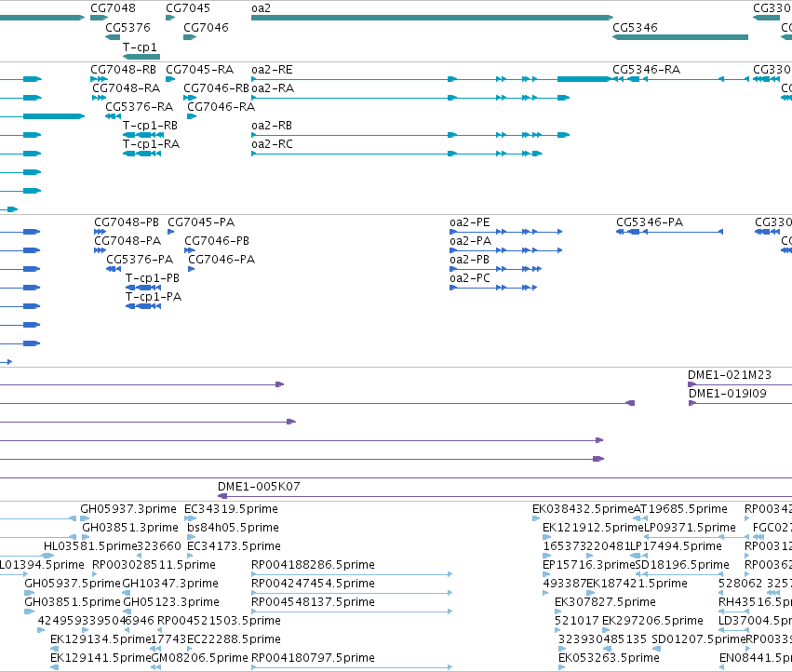792x672 pixels.
Task: Click EST RP004247454.5prime label
Action: (313, 584)
